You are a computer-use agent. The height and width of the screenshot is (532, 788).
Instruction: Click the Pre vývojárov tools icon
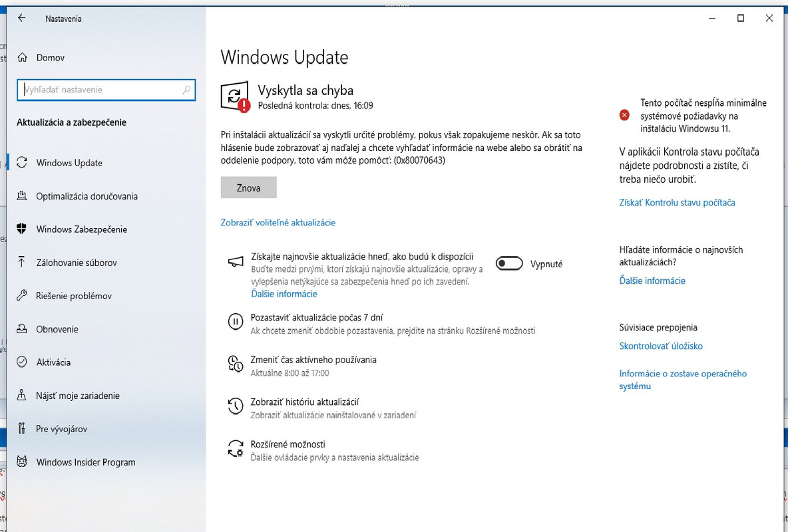21,428
